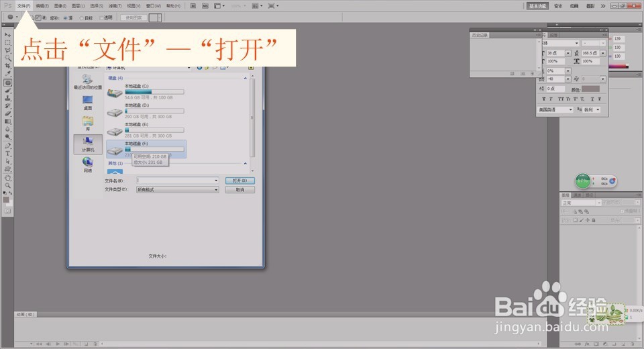Click add layer style fx icon
Screen dimensions: 644x349
coord(587,344)
